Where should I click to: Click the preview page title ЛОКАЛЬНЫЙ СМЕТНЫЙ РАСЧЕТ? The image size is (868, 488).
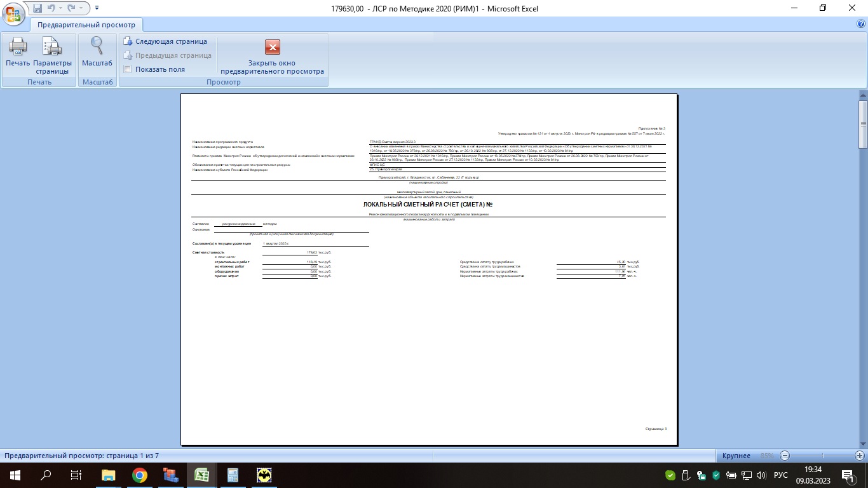(x=428, y=205)
